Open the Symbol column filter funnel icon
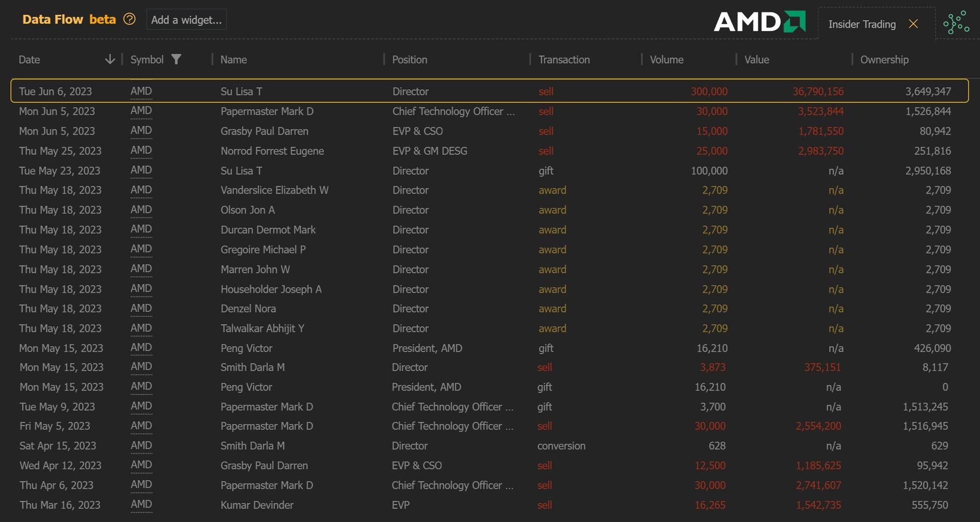This screenshot has height=522, width=980. point(176,60)
